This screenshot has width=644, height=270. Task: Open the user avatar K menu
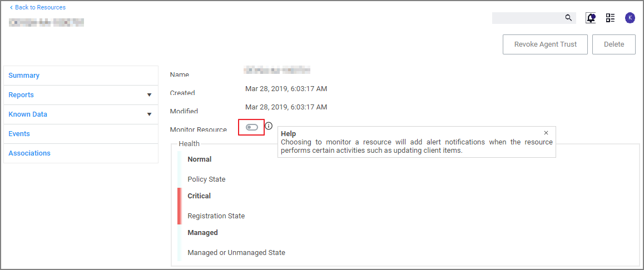click(x=630, y=18)
